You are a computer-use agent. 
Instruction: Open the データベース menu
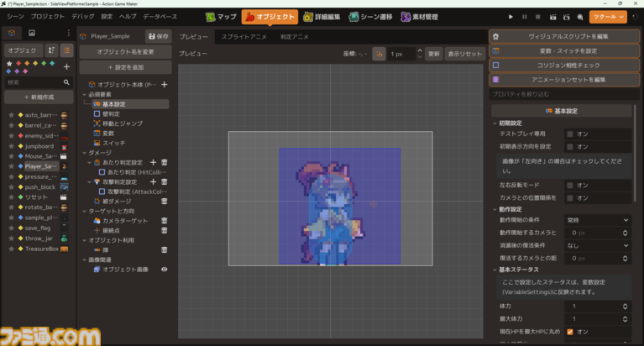160,17
